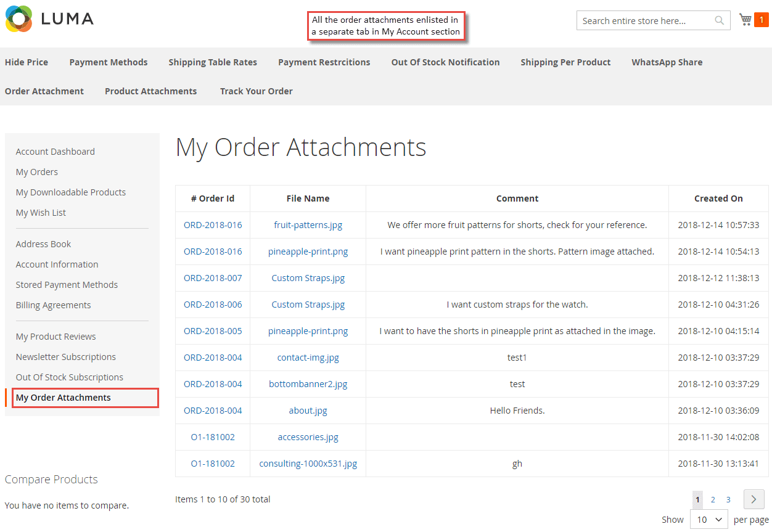Open WhatsApp Share menu item
Image resolution: width=772 pixels, height=532 pixels.
[667, 62]
